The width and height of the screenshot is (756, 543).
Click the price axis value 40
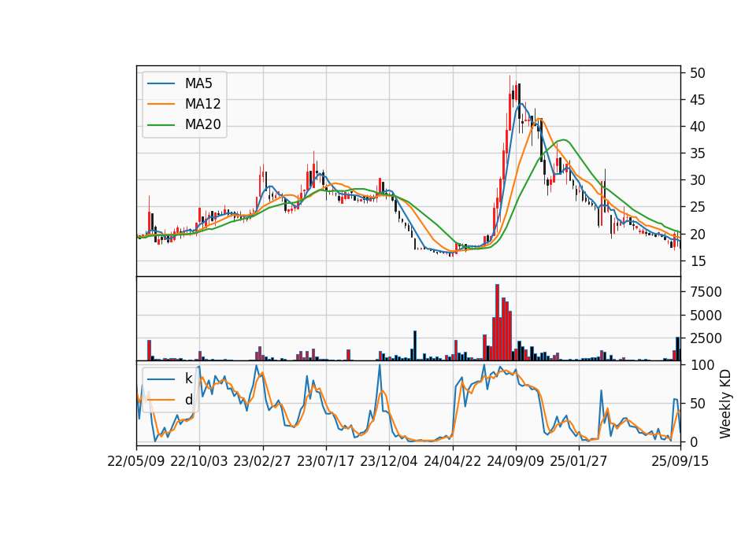(x=698, y=127)
